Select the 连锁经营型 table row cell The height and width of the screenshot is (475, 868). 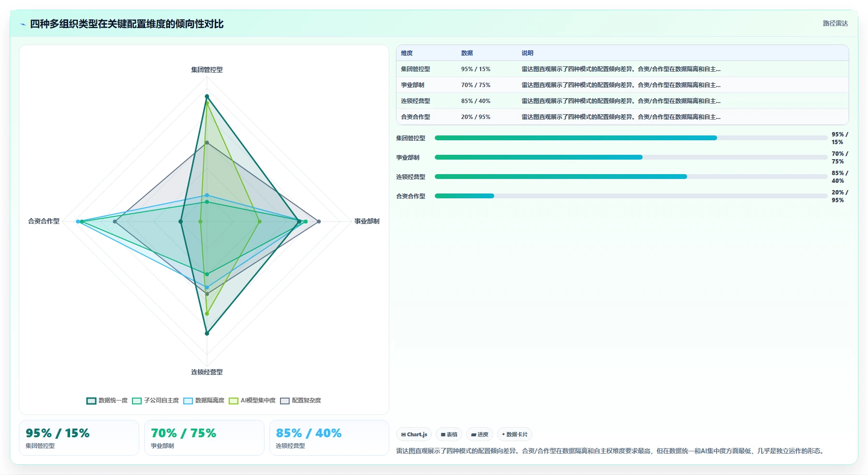coord(415,101)
